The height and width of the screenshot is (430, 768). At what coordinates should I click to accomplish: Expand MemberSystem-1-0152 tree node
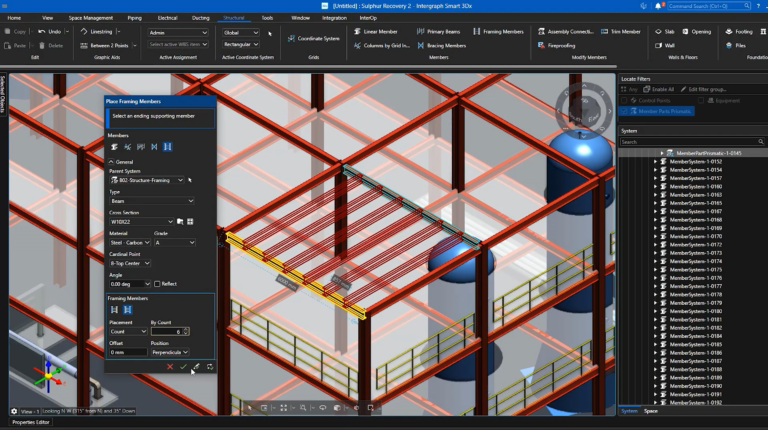pyautogui.click(x=655, y=162)
